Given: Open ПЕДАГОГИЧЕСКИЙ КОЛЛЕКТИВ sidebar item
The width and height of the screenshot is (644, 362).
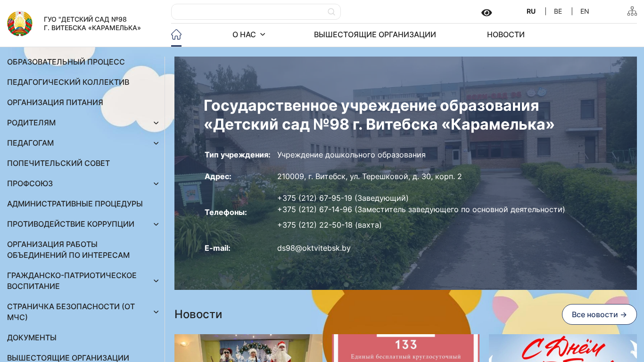Looking at the screenshot, I should (68, 82).
